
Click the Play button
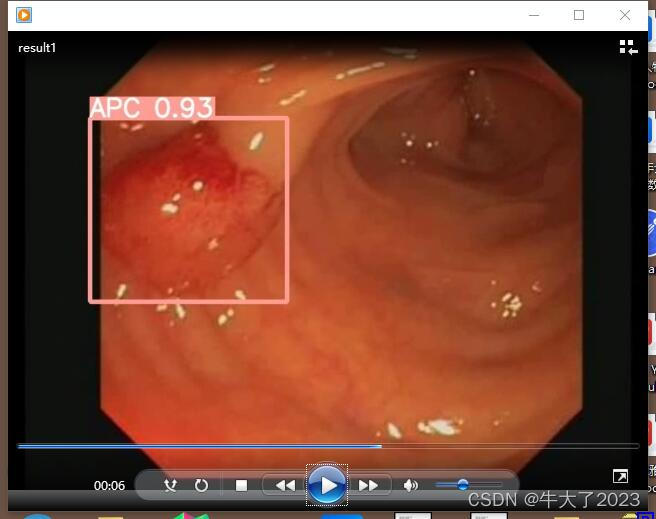tap(327, 485)
